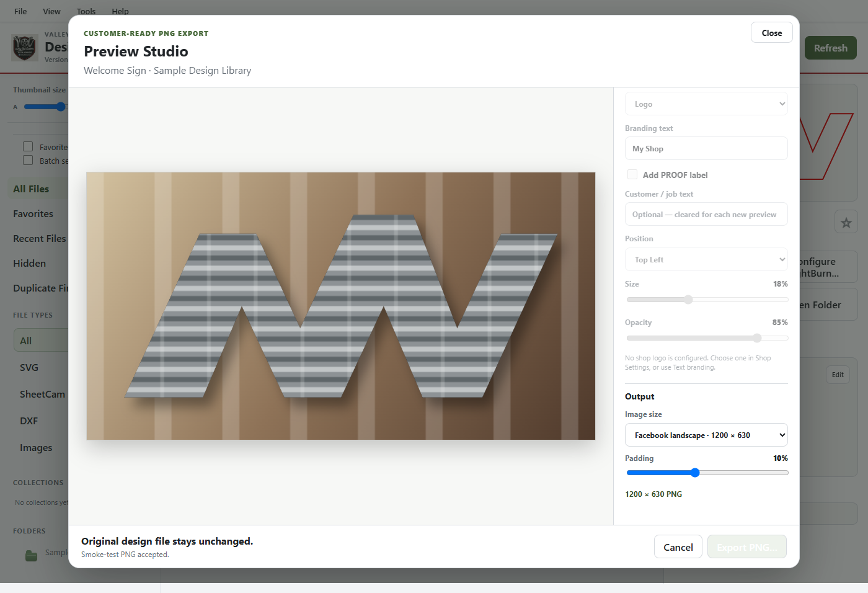Select the Duplicate Files sidebar item
This screenshot has height=593, width=868.
pos(38,288)
